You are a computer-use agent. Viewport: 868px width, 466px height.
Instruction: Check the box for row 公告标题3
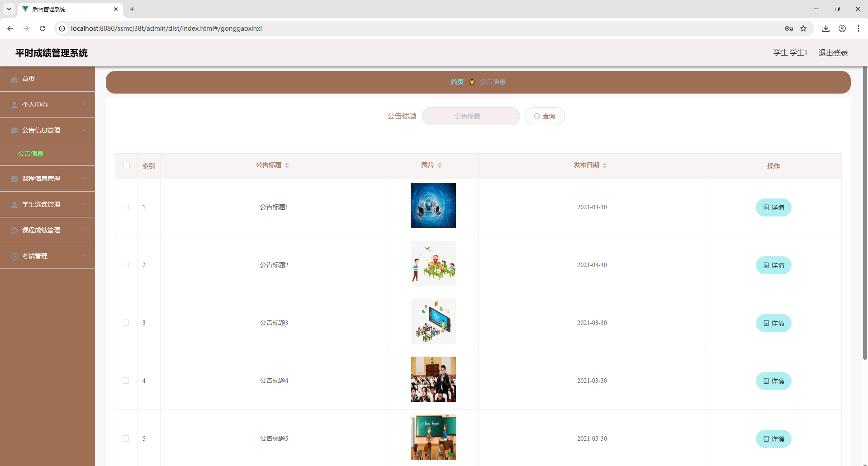tap(126, 323)
